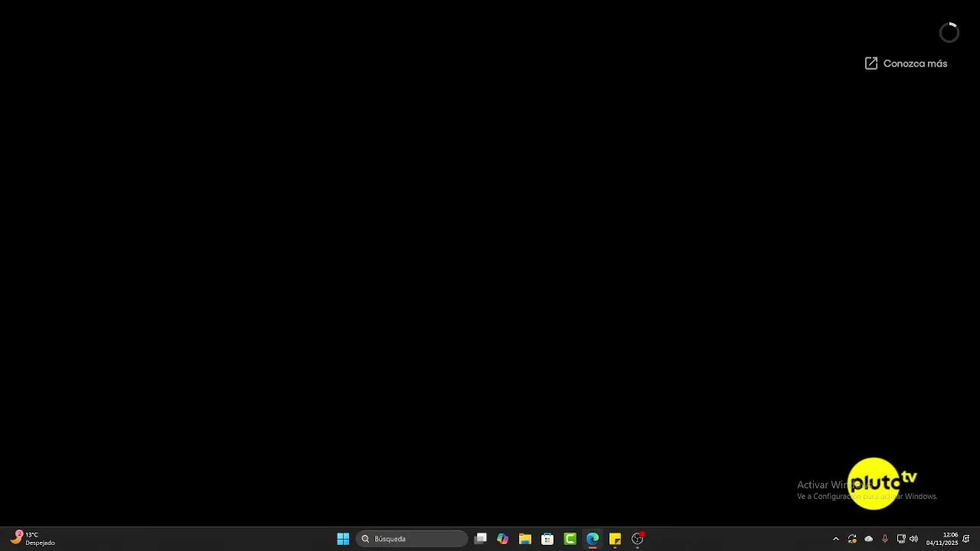Click the Búsqueda search box

point(412,539)
